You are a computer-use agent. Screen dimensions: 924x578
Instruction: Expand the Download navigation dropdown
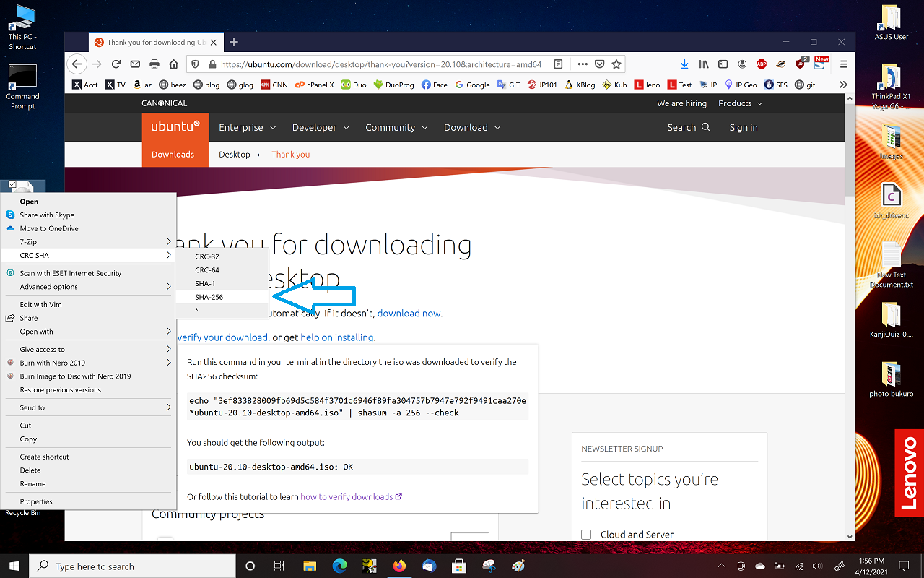click(472, 127)
